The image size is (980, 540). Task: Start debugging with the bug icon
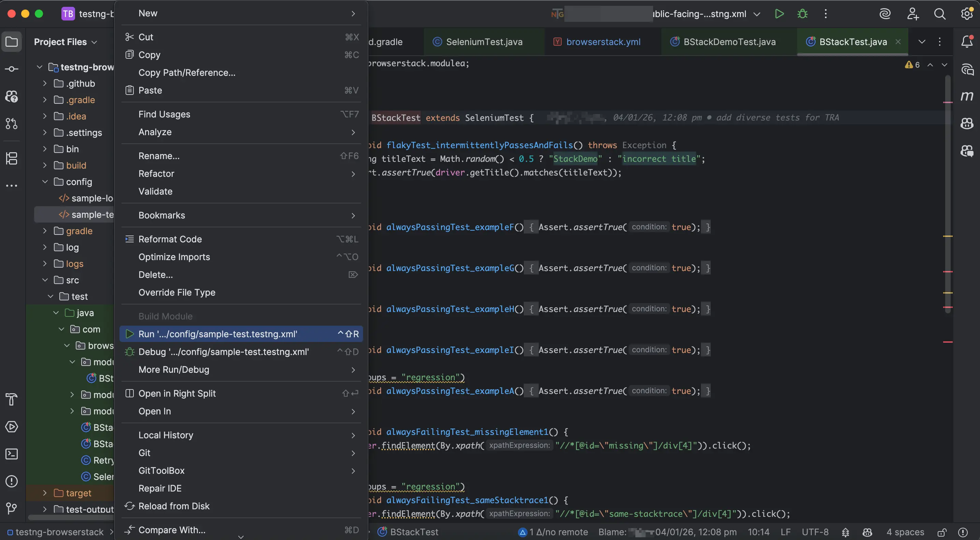(x=802, y=14)
